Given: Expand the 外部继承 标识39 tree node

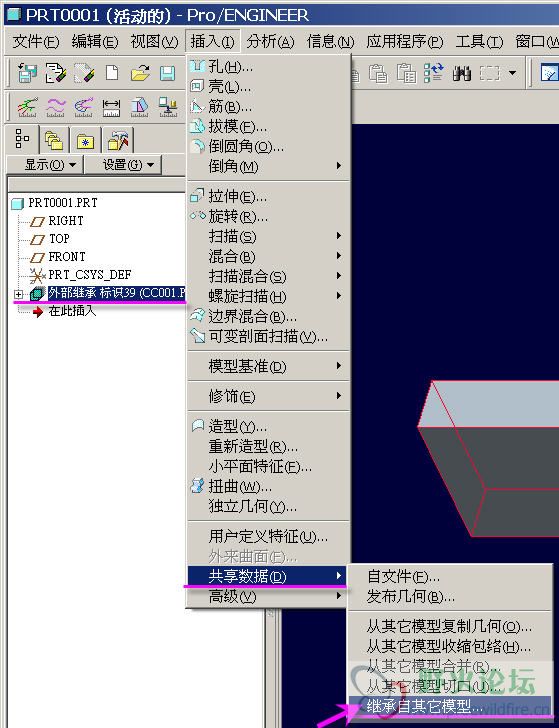Looking at the screenshot, I should [x=18, y=294].
